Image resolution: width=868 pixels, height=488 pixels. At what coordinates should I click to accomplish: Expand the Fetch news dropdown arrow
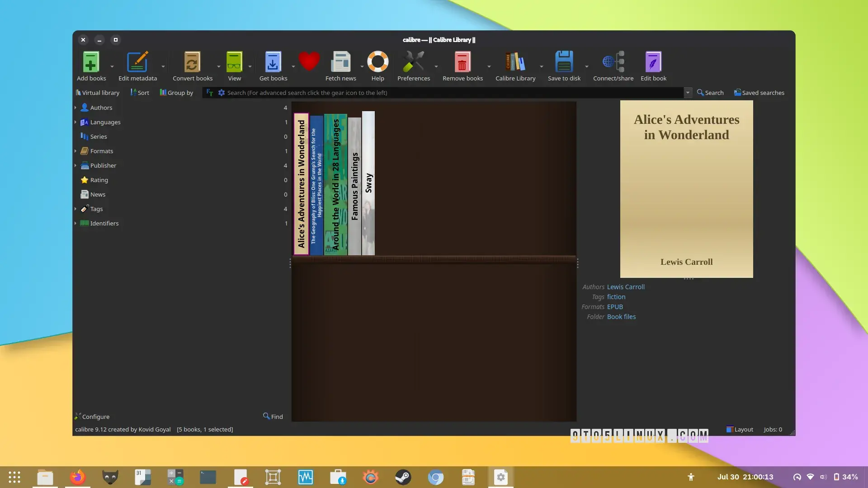[x=362, y=66]
